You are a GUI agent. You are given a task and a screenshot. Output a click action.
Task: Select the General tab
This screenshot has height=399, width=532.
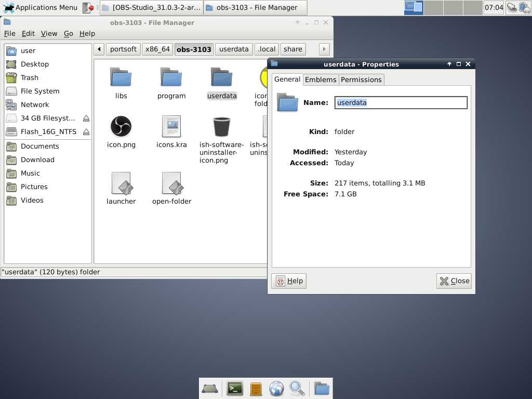287,79
